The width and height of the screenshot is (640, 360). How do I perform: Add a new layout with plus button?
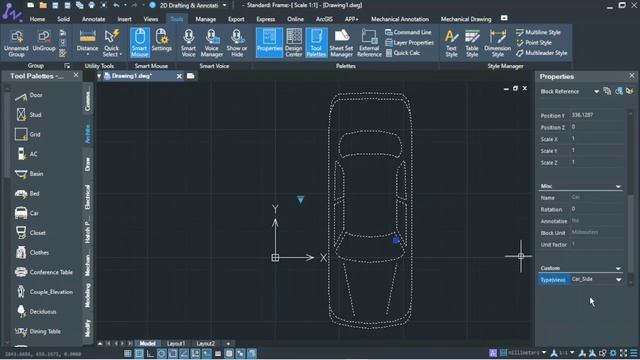[228, 344]
